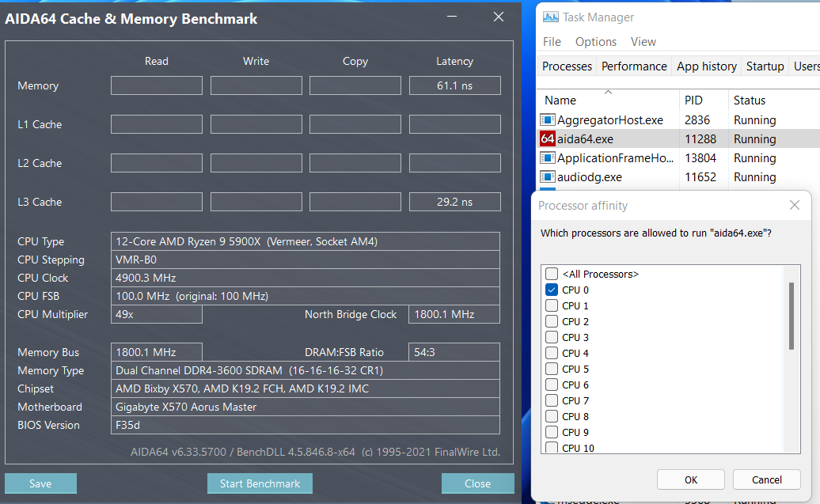The width and height of the screenshot is (820, 504).
Task: Click the Memory Bus 1800.1 MHz value
Action: tap(157, 352)
